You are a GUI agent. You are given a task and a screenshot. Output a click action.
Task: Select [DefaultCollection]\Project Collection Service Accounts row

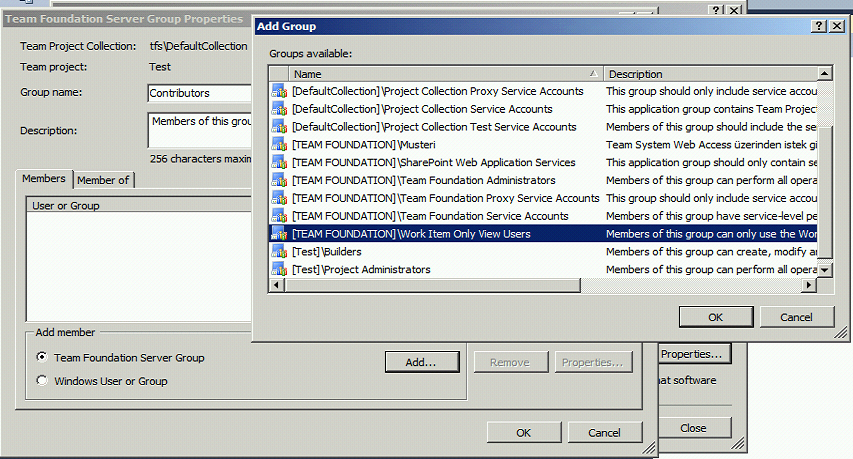(543, 109)
